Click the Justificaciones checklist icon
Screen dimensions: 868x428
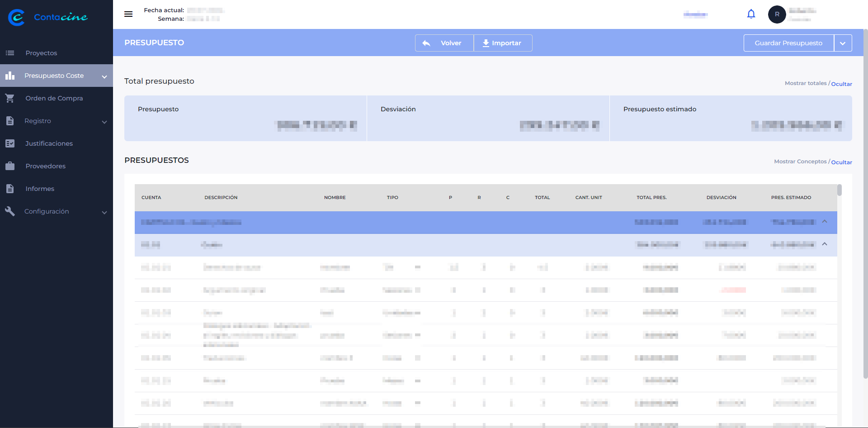[10, 143]
